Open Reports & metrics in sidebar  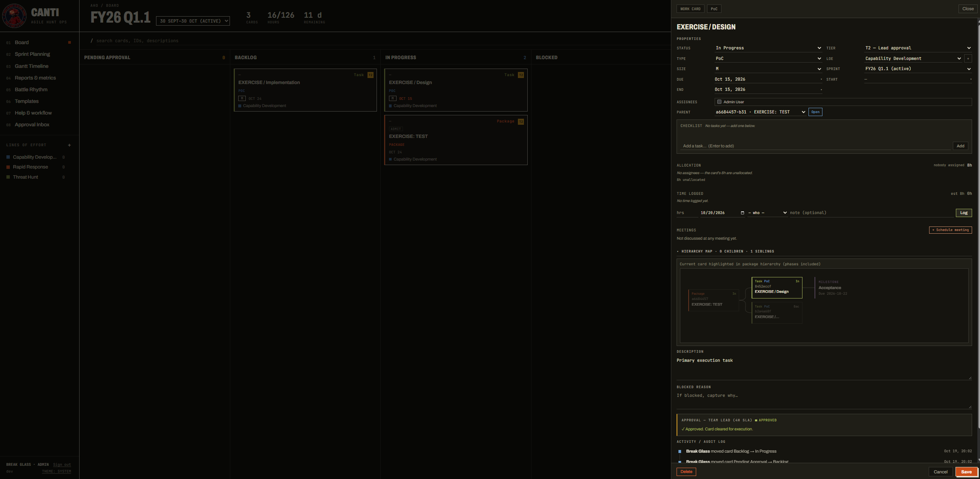[35, 78]
